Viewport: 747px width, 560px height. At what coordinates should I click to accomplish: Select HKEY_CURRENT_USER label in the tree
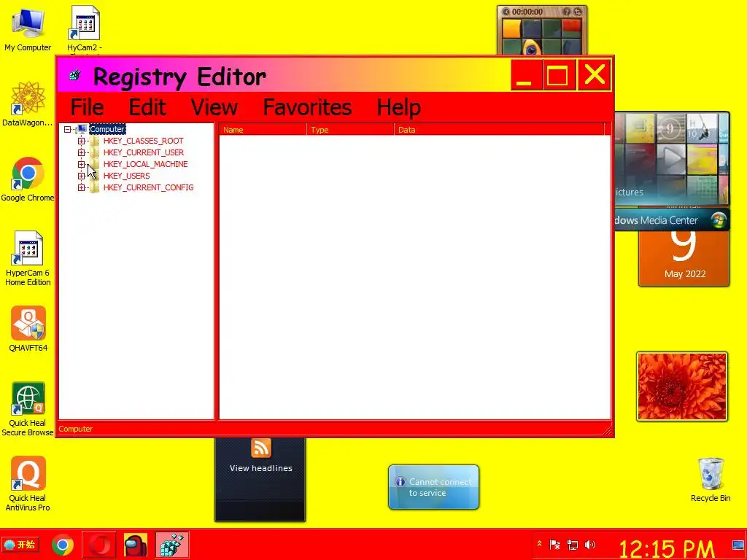click(x=144, y=152)
